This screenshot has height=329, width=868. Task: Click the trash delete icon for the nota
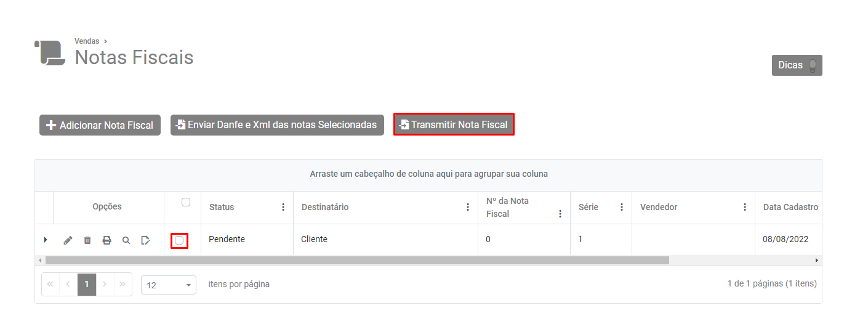pyautogui.click(x=87, y=240)
